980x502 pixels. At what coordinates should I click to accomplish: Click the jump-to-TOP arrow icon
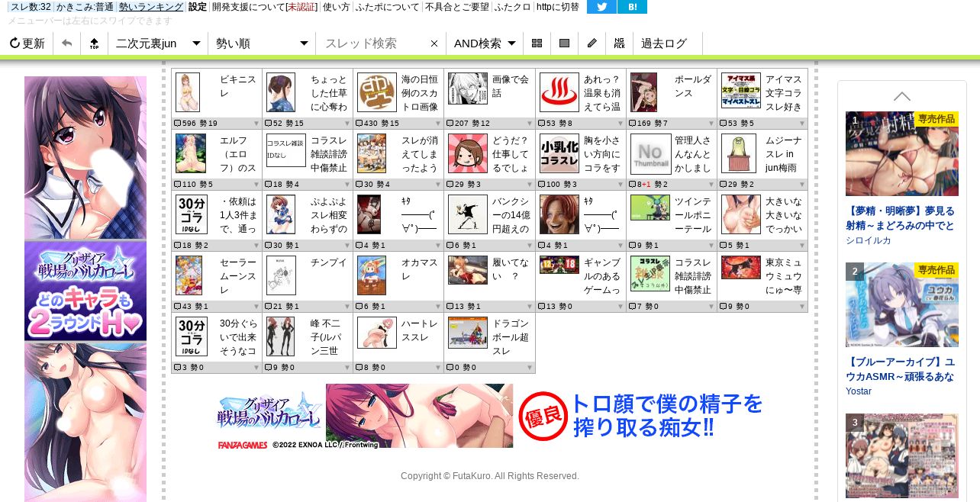pyautogui.click(x=94, y=43)
